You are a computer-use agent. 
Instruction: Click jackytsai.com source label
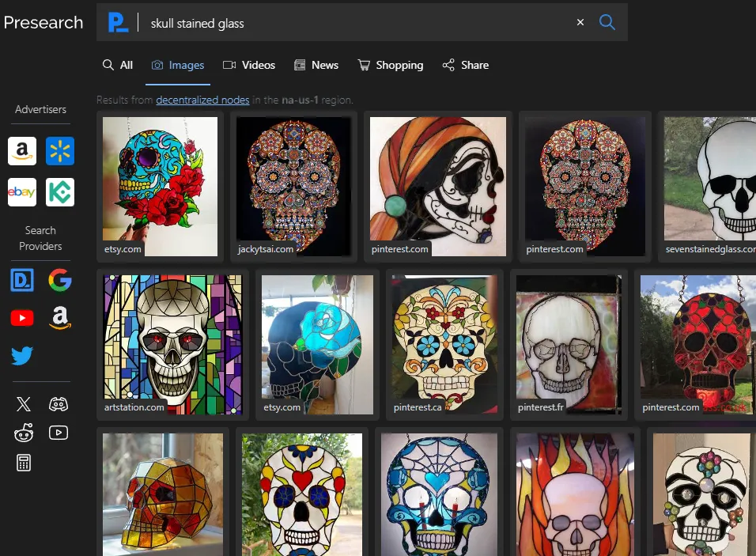click(x=266, y=249)
